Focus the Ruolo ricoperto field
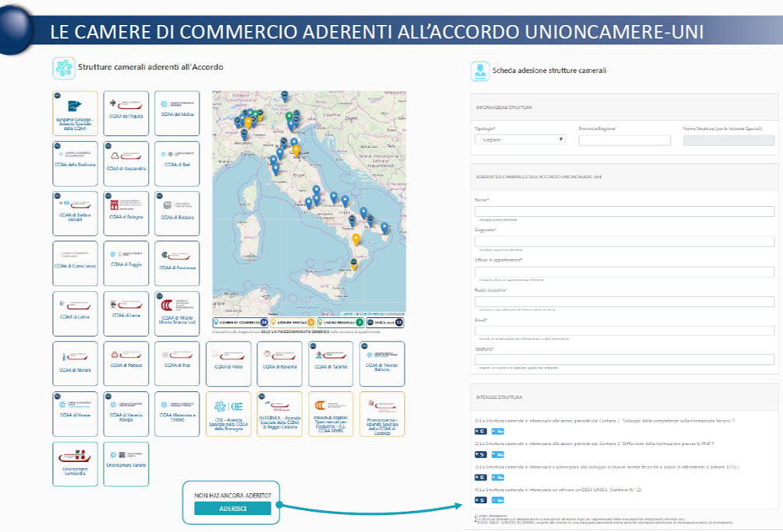This screenshot has width=783, height=532. [624, 302]
